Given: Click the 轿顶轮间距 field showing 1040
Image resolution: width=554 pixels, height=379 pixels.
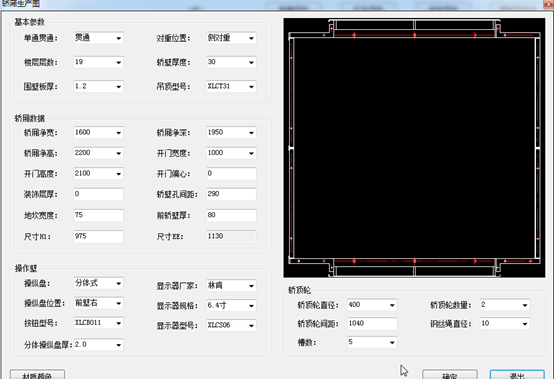Looking at the screenshot, I should coord(372,324).
